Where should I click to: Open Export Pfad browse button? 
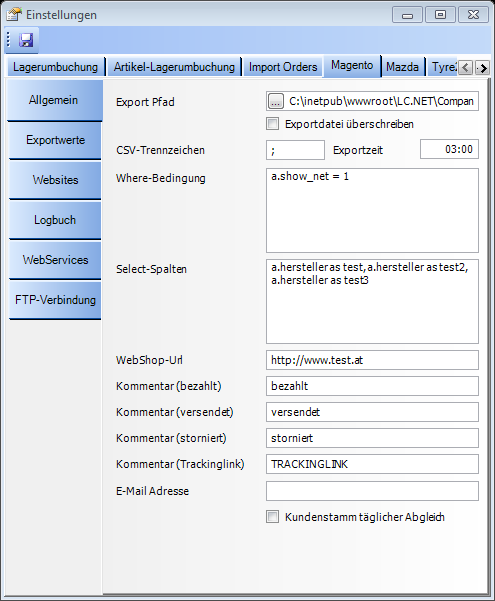click(x=276, y=101)
